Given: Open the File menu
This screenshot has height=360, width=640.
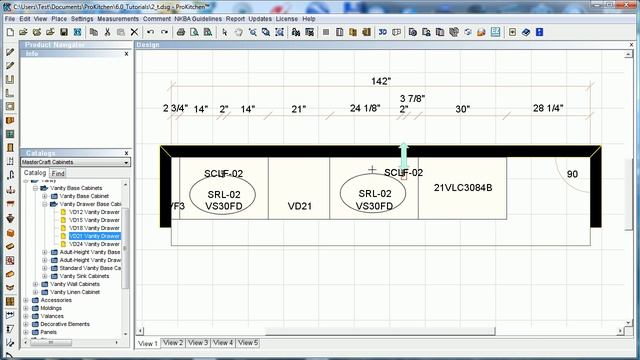Looking at the screenshot, I should [x=10, y=19].
